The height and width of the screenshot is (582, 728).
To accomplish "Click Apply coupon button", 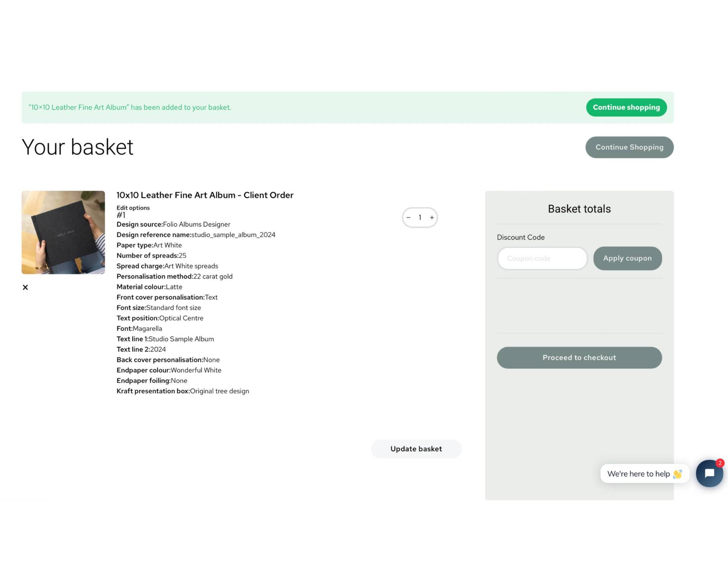I will 628,258.
